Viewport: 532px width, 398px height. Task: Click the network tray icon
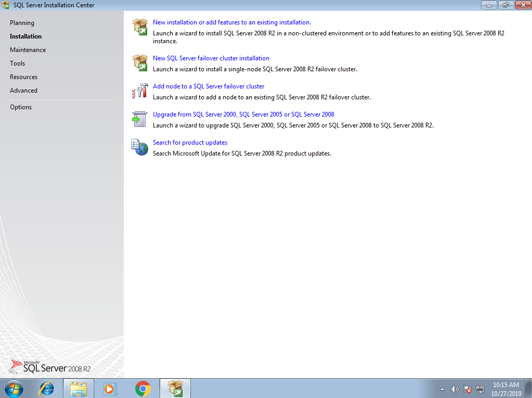[480, 389]
